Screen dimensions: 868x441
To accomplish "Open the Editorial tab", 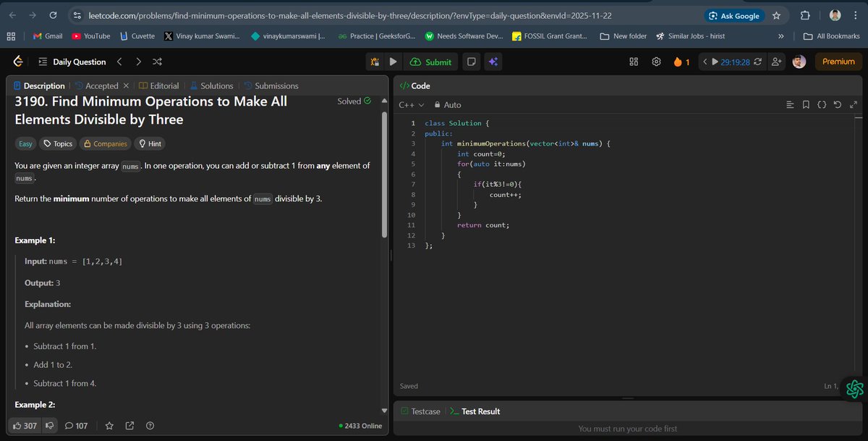I will click(159, 85).
